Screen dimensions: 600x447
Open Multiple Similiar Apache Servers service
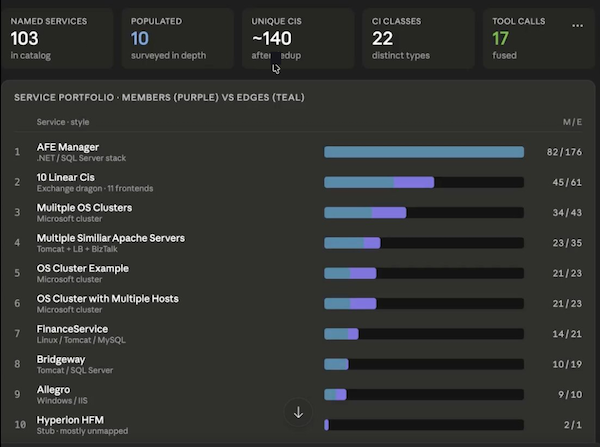[298, 243]
